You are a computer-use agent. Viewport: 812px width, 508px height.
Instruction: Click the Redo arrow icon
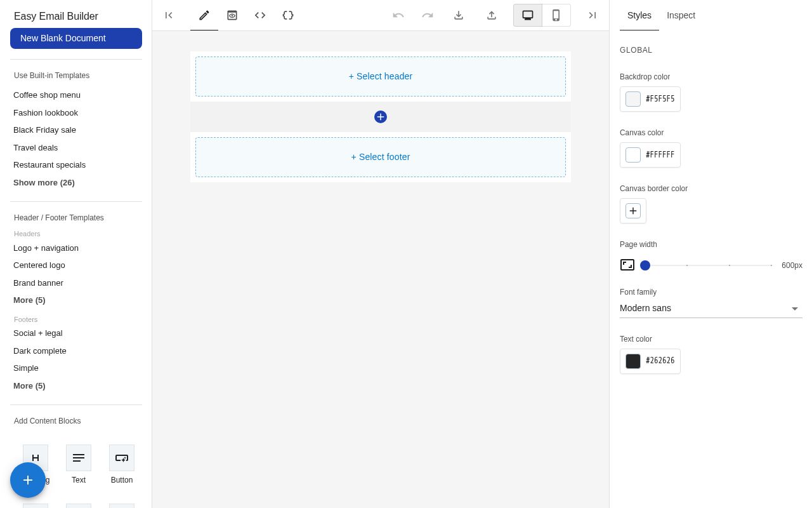(428, 15)
